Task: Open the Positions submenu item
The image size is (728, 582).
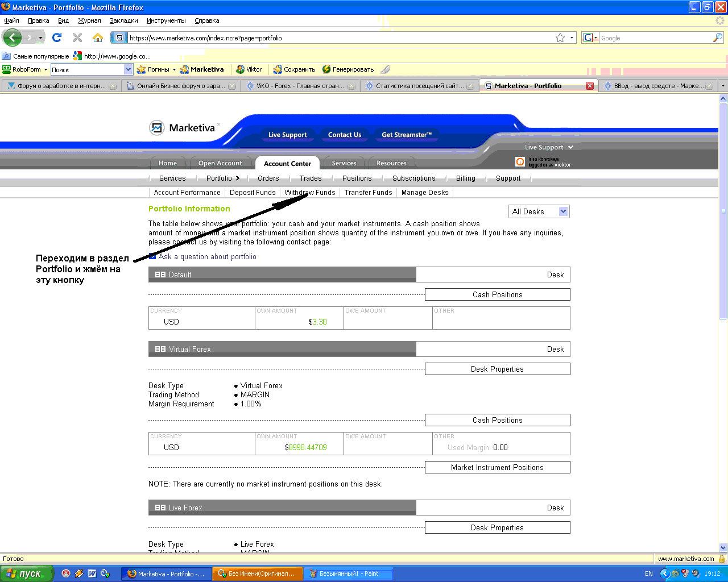Action: pos(357,178)
